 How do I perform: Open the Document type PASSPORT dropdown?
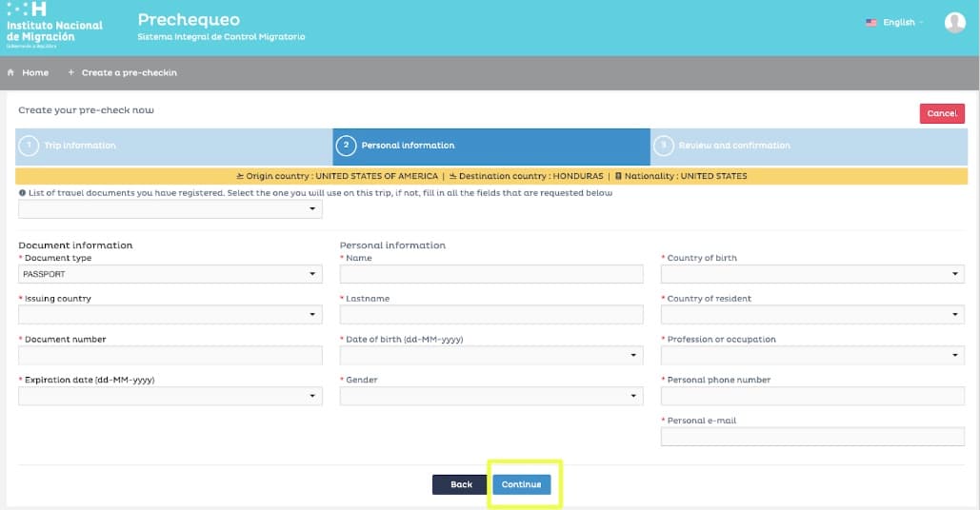tap(170, 274)
